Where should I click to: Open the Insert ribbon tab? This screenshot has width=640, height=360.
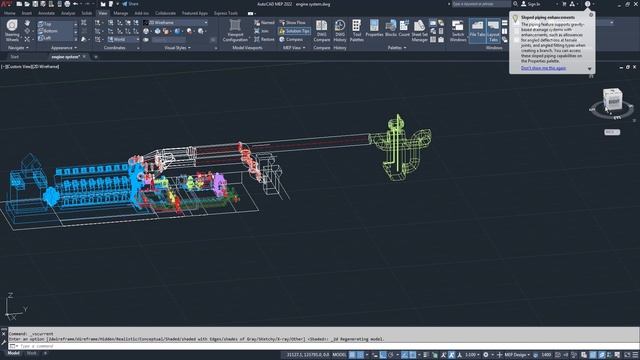coord(27,13)
